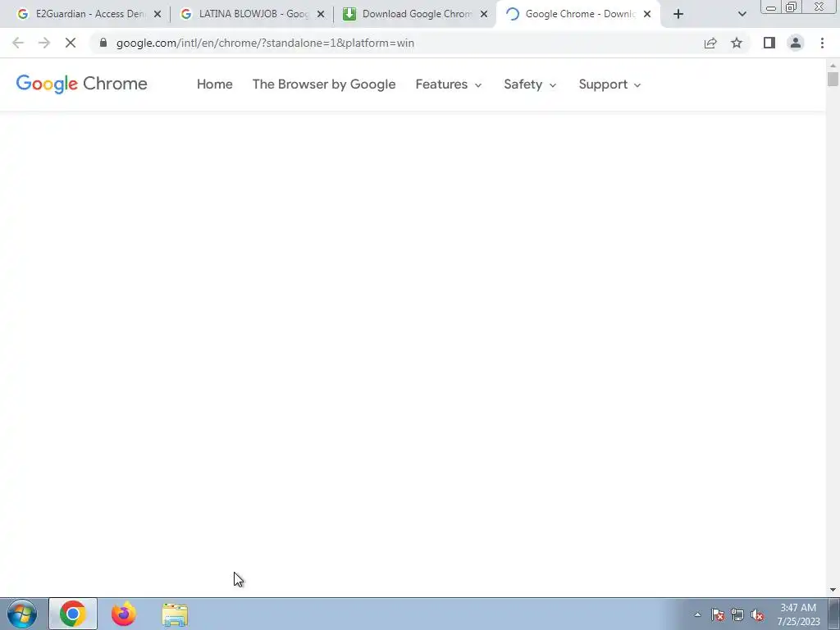
Task: Go back using the back arrow
Action: pos(18,43)
